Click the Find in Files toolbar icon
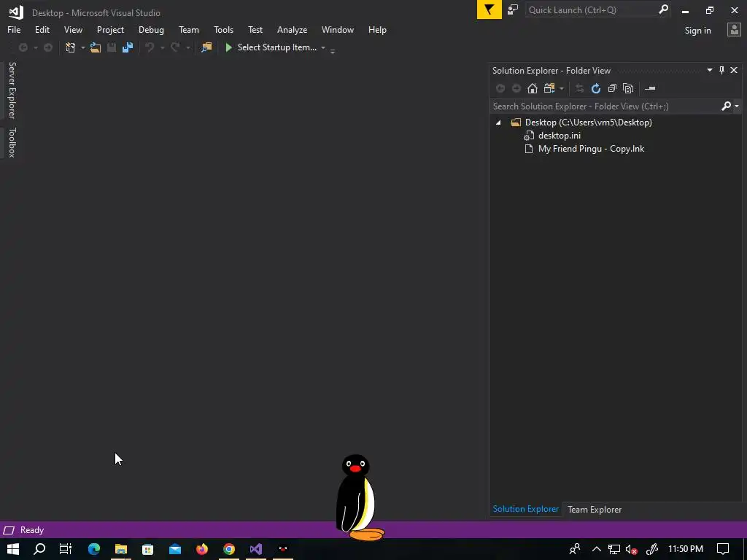Image resolution: width=747 pixels, height=560 pixels. coord(206,47)
